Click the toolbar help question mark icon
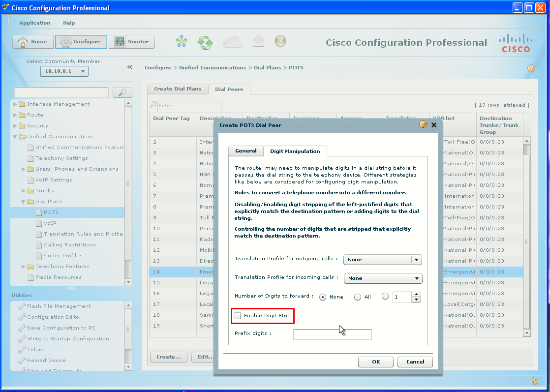 pyautogui.click(x=280, y=41)
